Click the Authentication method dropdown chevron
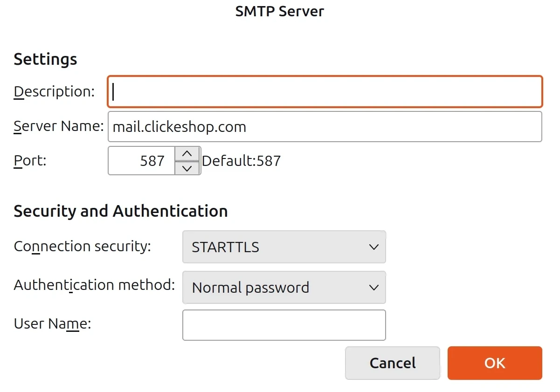Image resolution: width=560 pixels, height=392 pixels. pos(373,288)
